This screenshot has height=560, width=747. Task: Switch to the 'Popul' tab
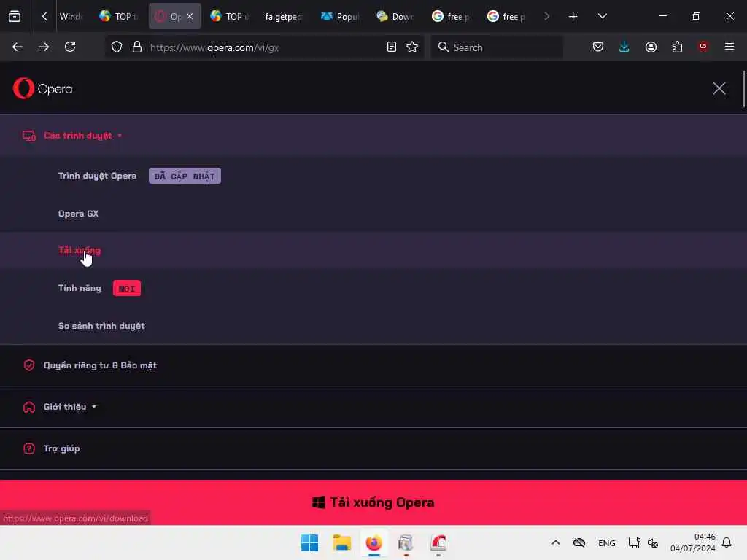click(339, 16)
